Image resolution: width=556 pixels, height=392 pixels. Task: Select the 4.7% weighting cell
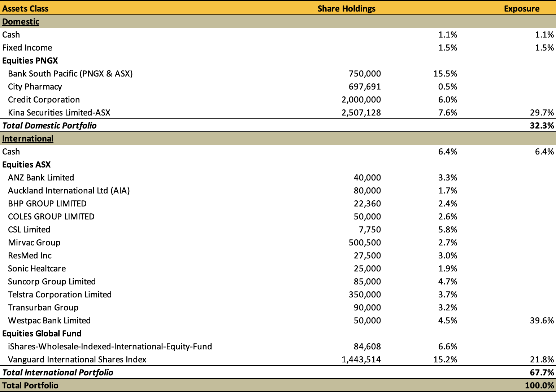(448, 282)
